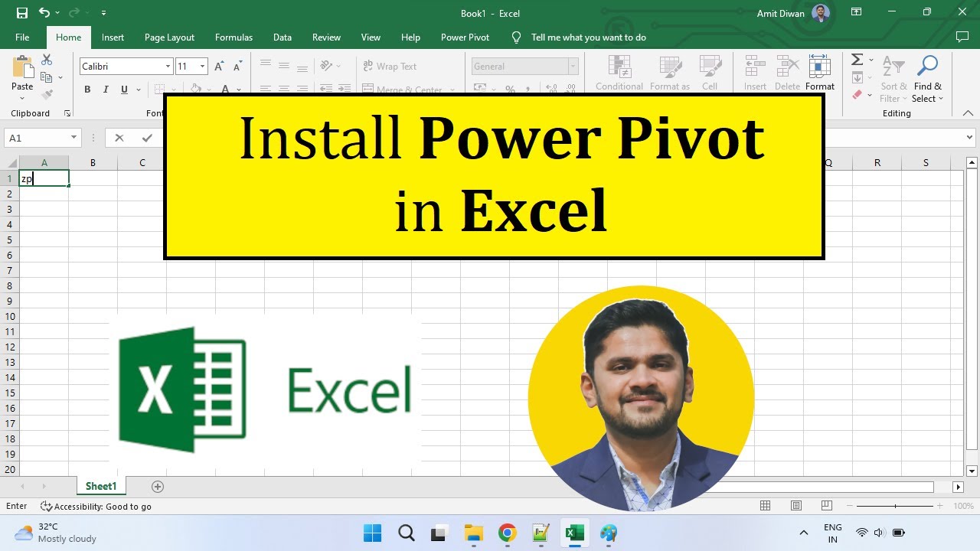Cancel the cell entry with X icon
980x551 pixels.
click(x=119, y=138)
